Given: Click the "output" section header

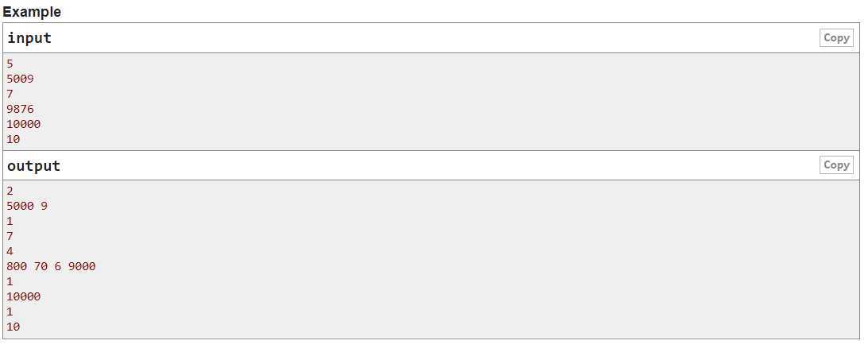Looking at the screenshot, I should tap(33, 165).
